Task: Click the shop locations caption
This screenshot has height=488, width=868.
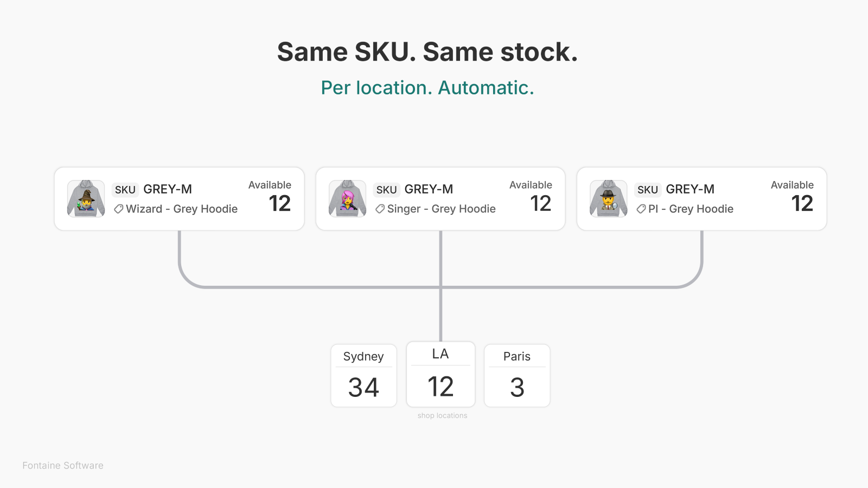Action: (x=442, y=415)
